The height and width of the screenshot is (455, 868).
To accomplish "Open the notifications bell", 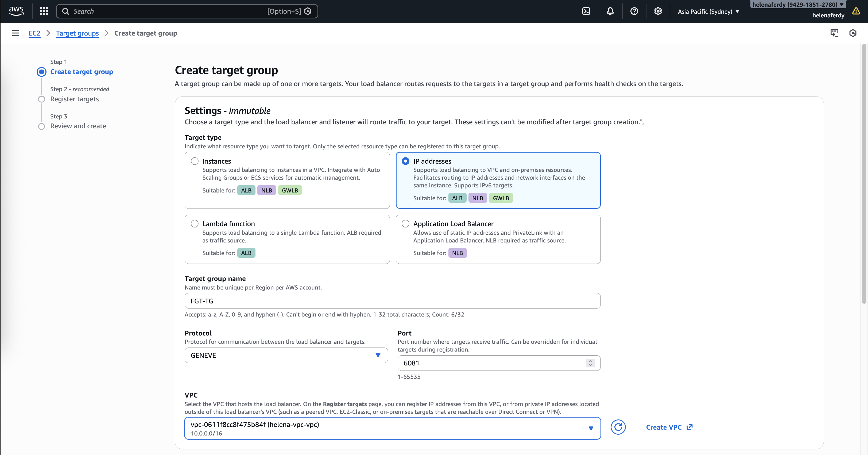I will tap(610, 11).
